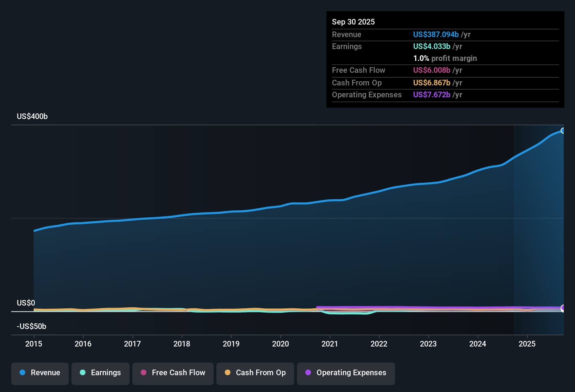Click the pink Free Cash Flow dot icon
Screen dimensions: 575x392
pos(143,373)
